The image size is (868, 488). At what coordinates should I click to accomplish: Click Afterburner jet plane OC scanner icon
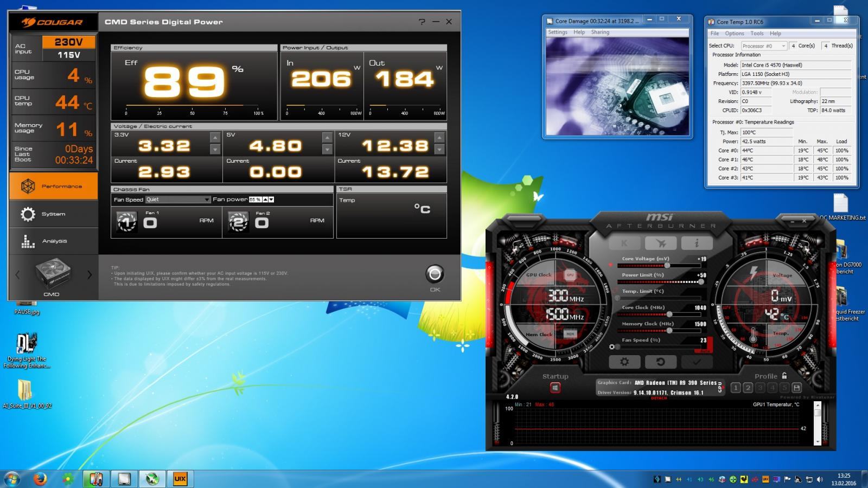coord(661,243)
